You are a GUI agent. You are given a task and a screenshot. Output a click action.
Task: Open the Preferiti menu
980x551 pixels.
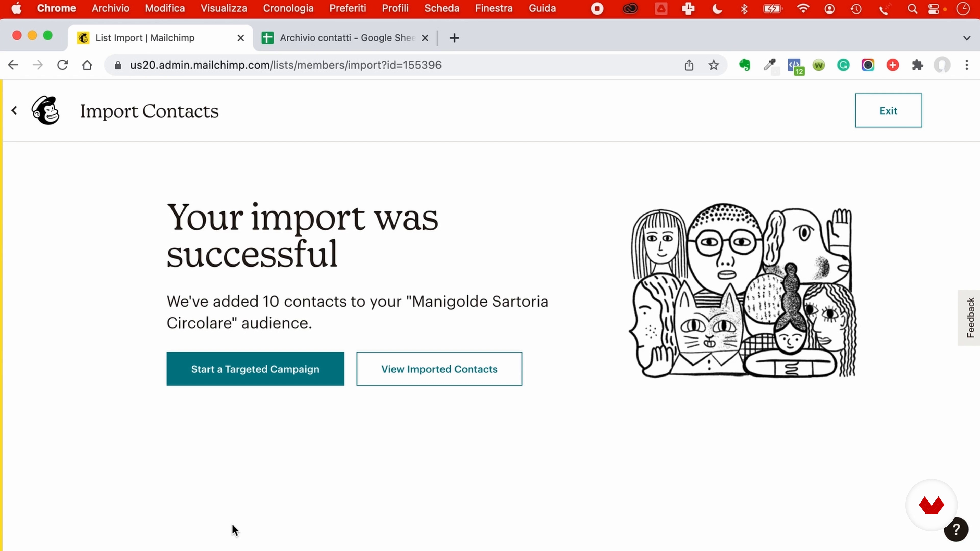347,8
